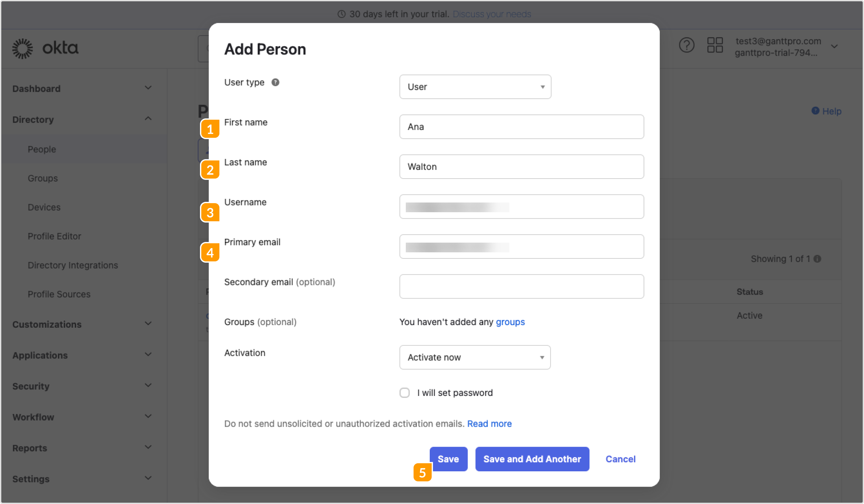Viewport: 864px width, 504px height.
Task: Open the Read more link
Action: point(489,423)
